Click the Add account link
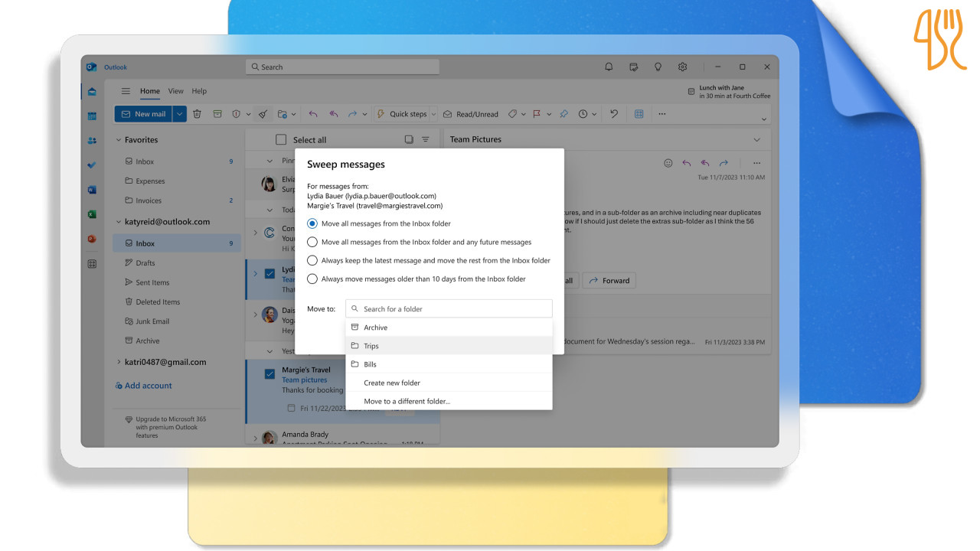This screenshot has height=551, width=980. coord(148,386)
